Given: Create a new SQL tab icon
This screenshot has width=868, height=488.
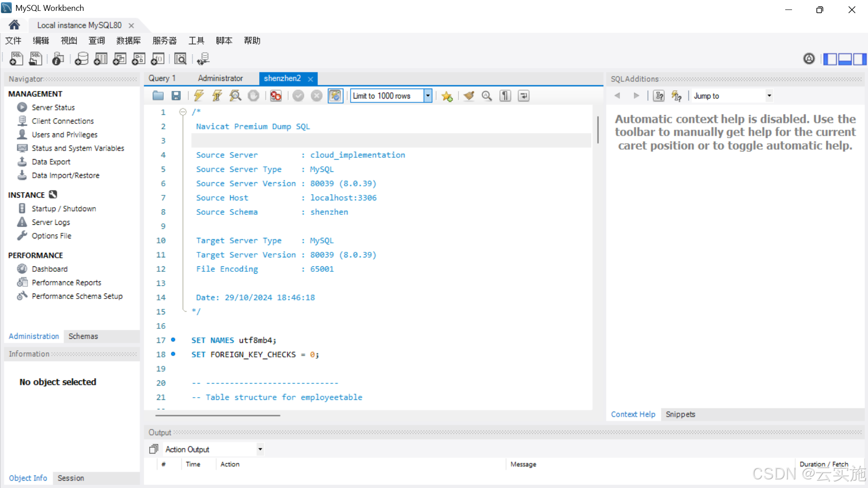Looking at the screenshot, I should (x=16, y=59).
